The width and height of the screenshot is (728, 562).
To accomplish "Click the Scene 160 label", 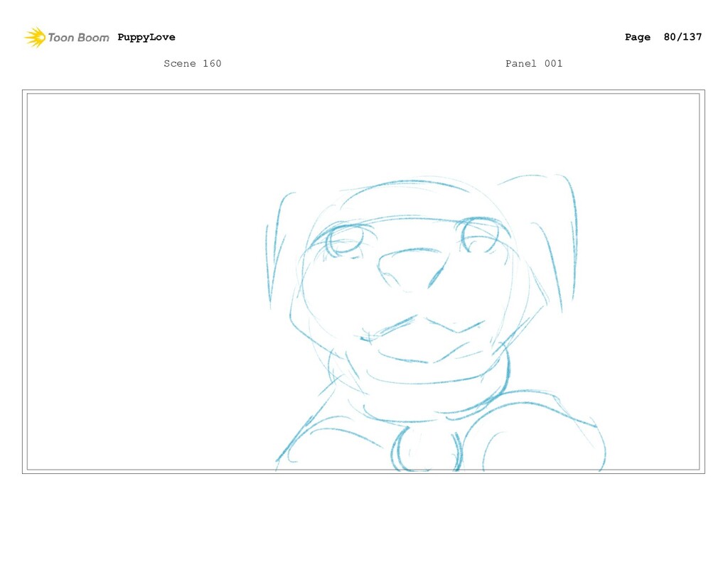I will [x=192, y=63].
